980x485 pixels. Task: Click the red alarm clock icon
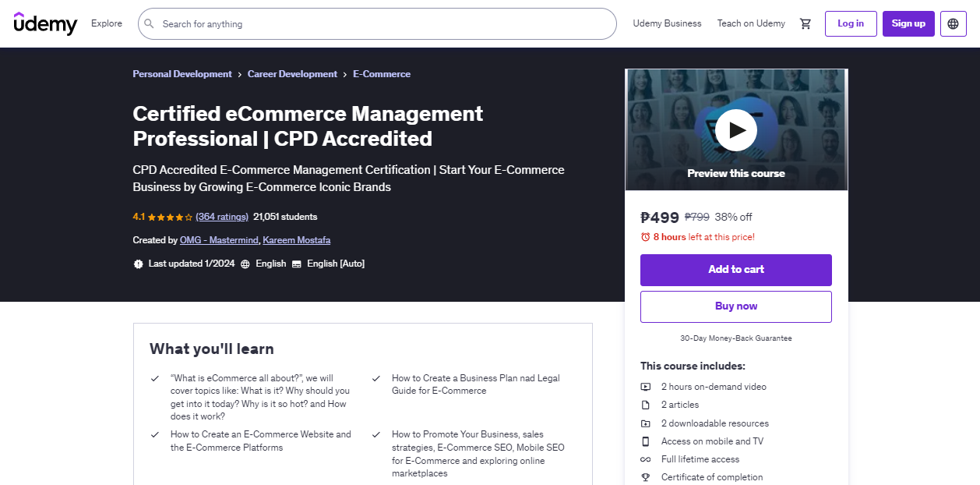(x=645, y=237)
